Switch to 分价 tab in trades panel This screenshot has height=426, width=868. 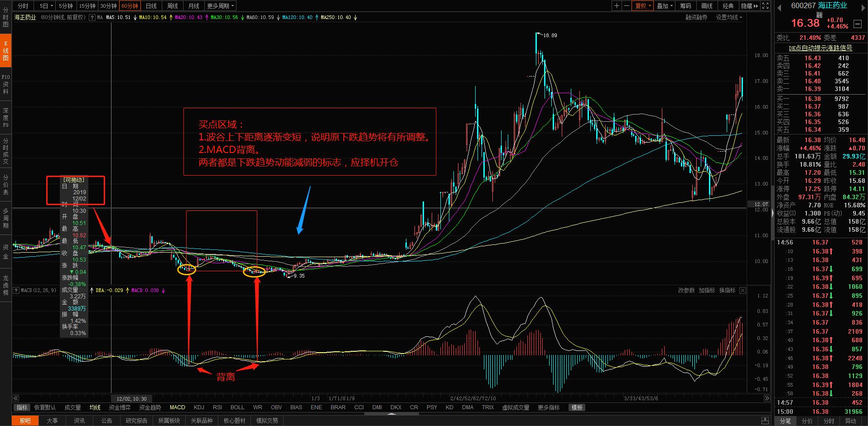807,421
